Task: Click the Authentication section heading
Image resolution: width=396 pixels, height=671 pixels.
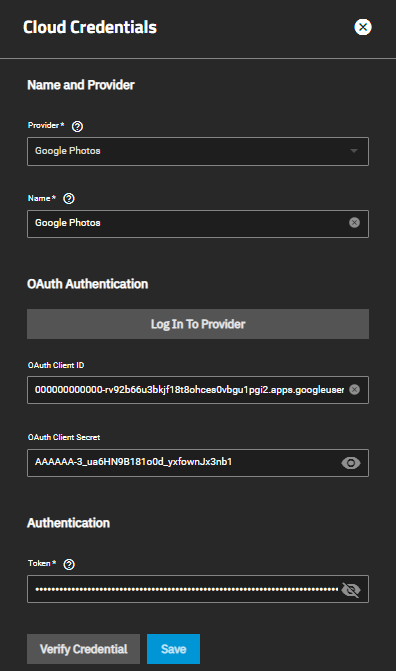Action: pos(68,523)
